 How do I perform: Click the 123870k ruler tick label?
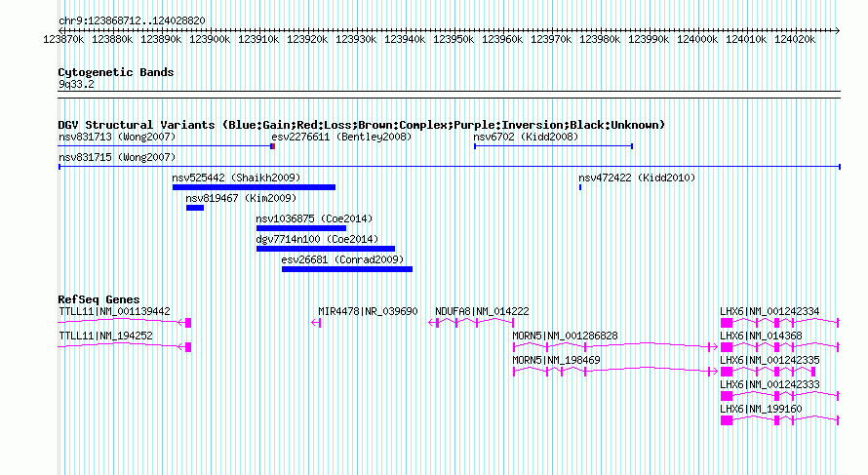point(63,39)
